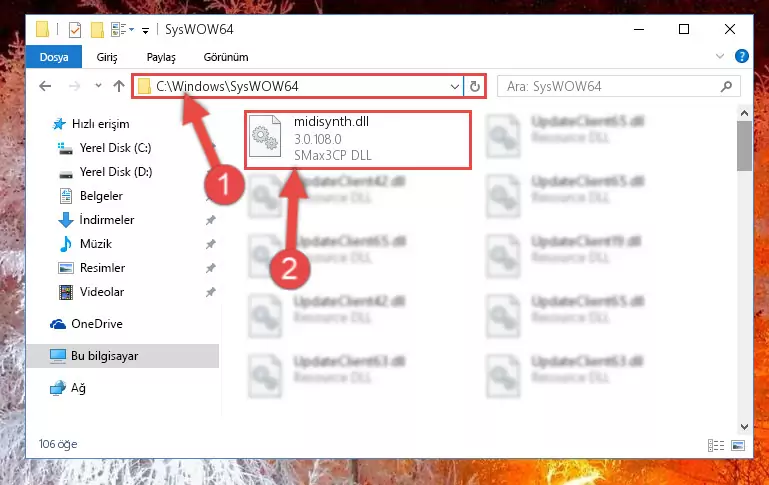This screenshot has height=485, width=769.
Task: Open the Belgeler folder in the sidebar
Action: click(101, 196)
